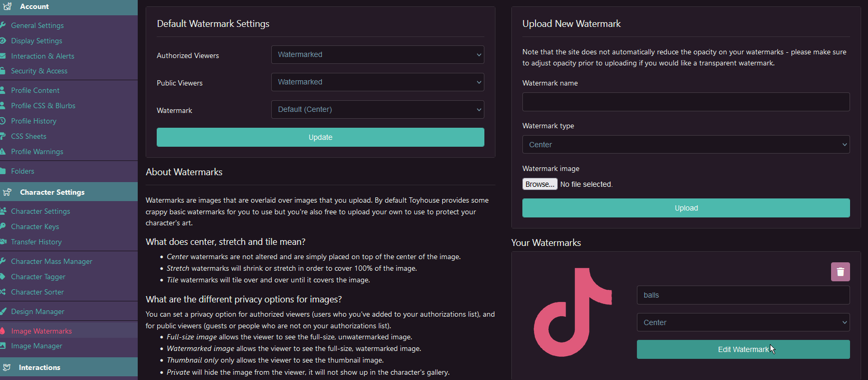
Task: Open the default Watermark selection dropdown
Action: [x=377, y=109]
